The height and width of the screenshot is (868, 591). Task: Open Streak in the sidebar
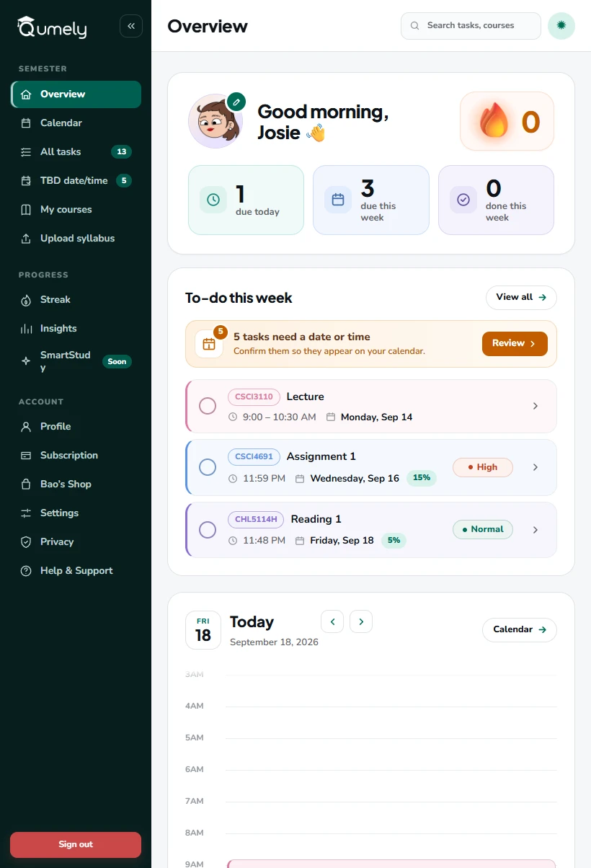pos(76,300)
